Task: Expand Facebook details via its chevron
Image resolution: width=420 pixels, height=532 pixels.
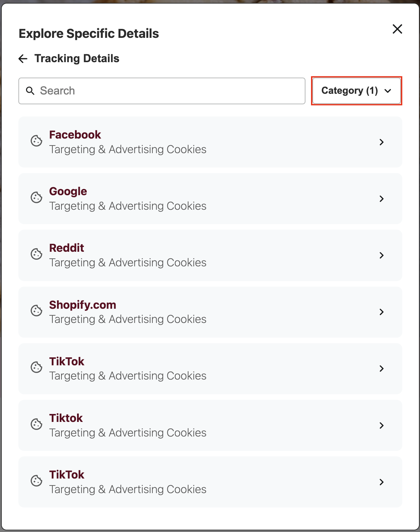Action: 382,142
